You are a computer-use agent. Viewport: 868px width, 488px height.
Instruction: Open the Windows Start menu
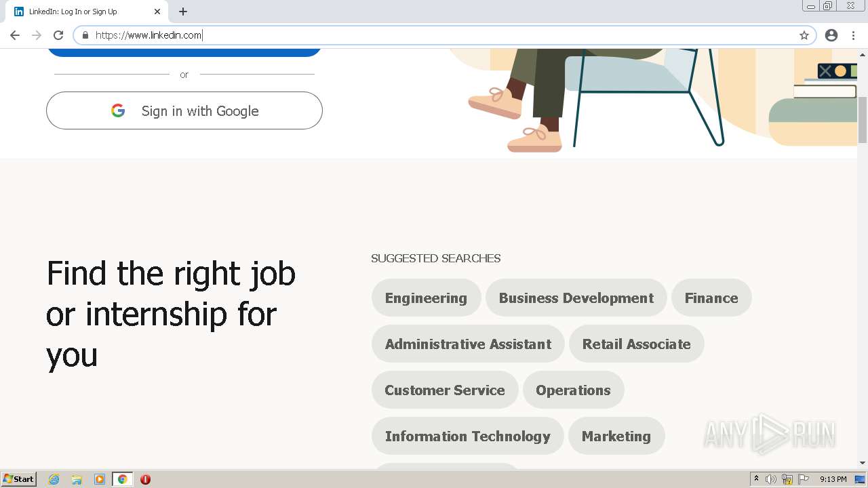tap(19, 479)
